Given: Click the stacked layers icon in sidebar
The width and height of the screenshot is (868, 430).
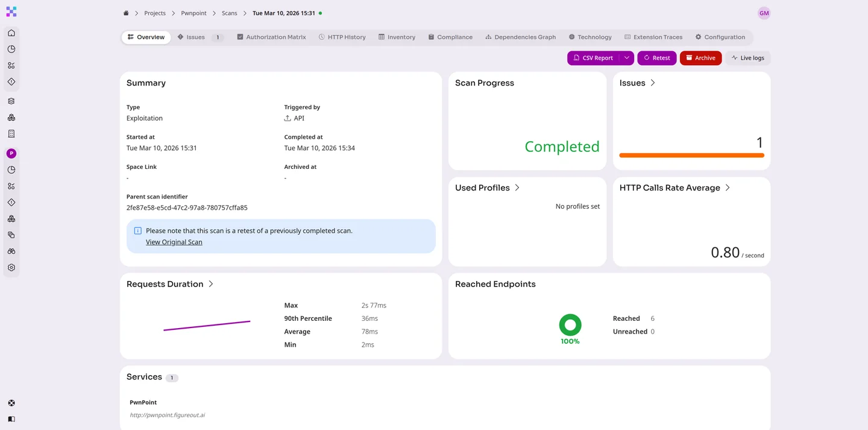Looking at the screenshot, I should (11, 101).
